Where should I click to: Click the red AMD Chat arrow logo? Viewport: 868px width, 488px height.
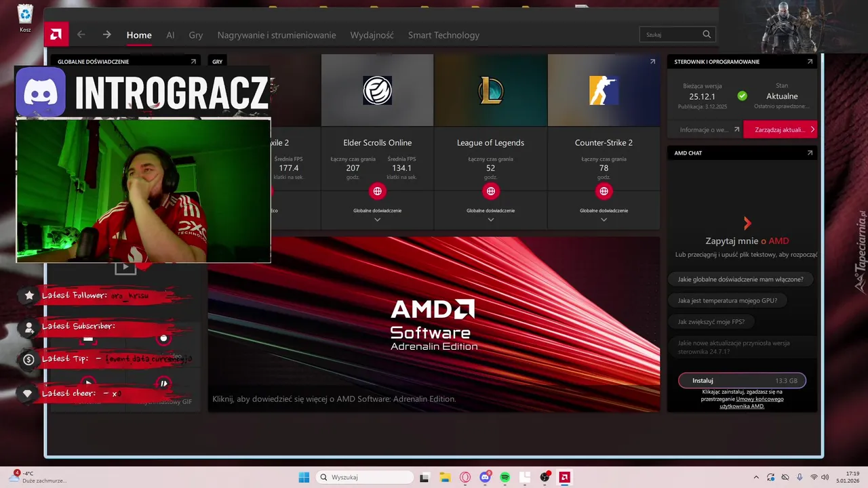pos(747,223)
